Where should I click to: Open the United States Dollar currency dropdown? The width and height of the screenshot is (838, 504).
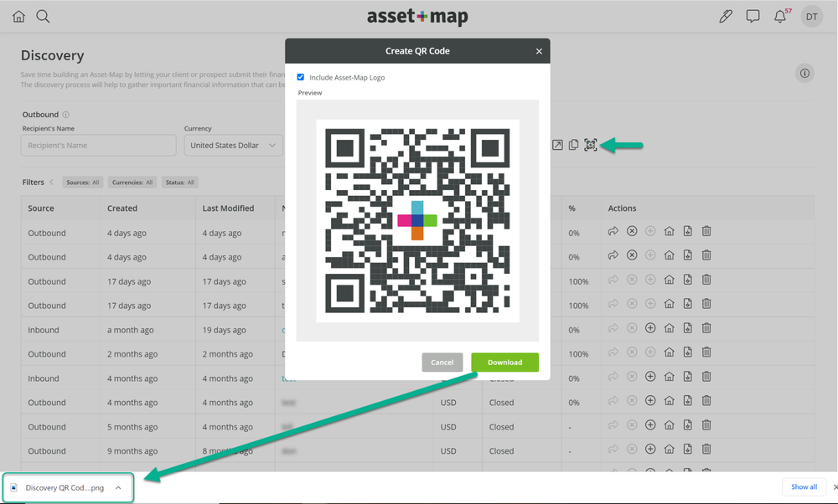(x=232, y=145)
